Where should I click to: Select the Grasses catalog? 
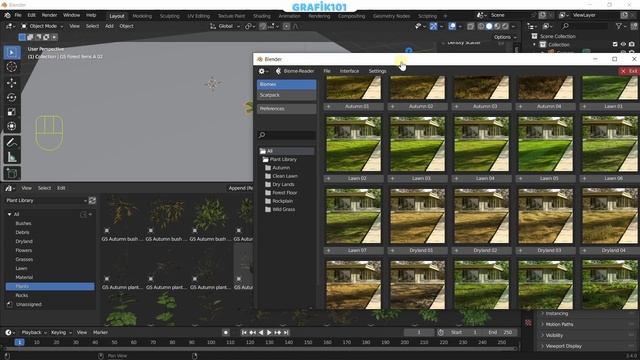tap(24, 260)
